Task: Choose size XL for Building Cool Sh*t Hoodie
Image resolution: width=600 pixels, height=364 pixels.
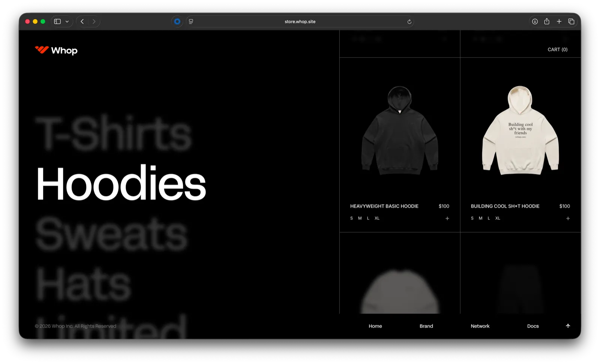Action: [498, 218]
